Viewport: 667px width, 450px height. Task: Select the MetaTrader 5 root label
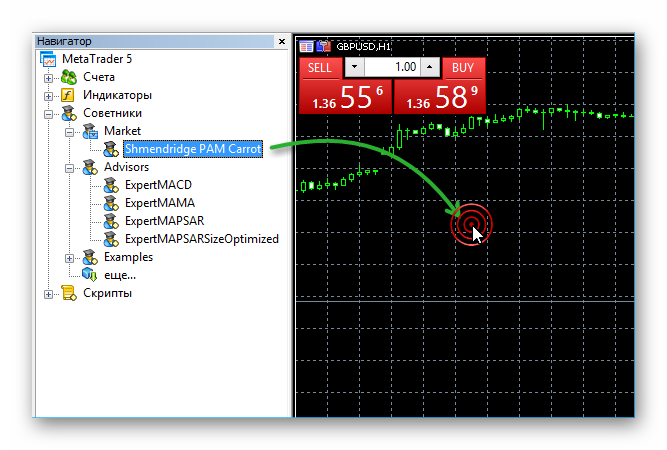tap(97, 59)
